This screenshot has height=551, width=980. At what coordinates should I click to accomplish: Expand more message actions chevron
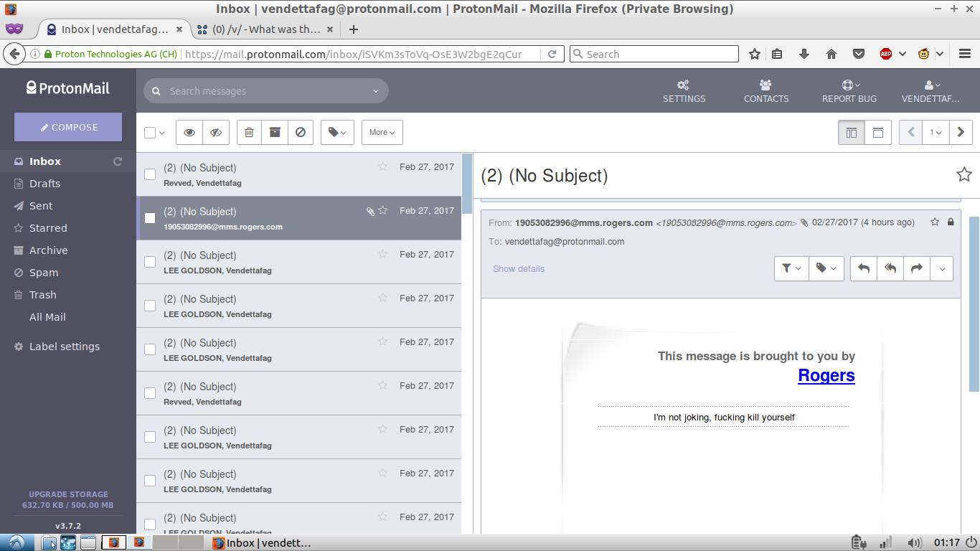[x=941, y=268]
